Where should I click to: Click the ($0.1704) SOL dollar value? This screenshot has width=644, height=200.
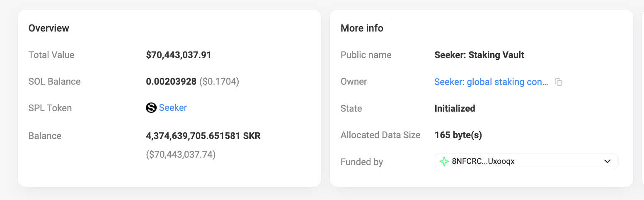pos(219,81)
